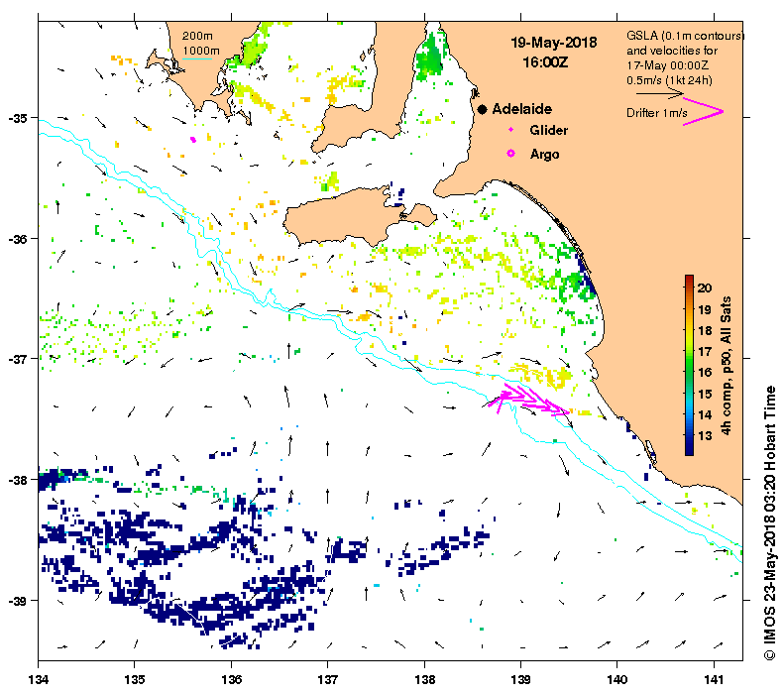Viewport: 784px width, 694px height.
Task: Click the 17-May 00:00Z text line
Action: point(667,65)
